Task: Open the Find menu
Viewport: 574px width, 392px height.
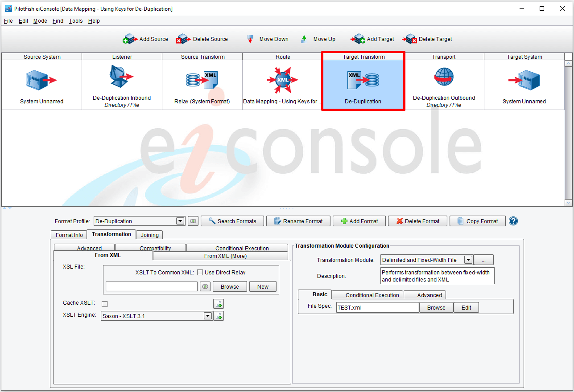Action: tap(58, 21)
